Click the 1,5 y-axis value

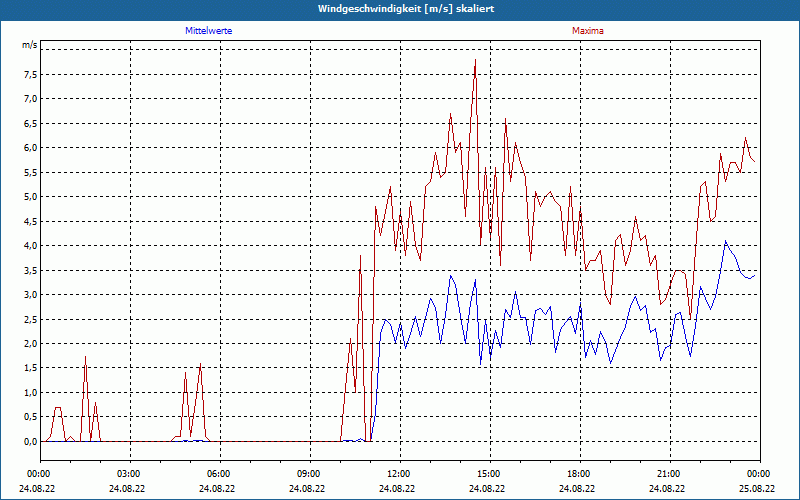coord(31,368)
